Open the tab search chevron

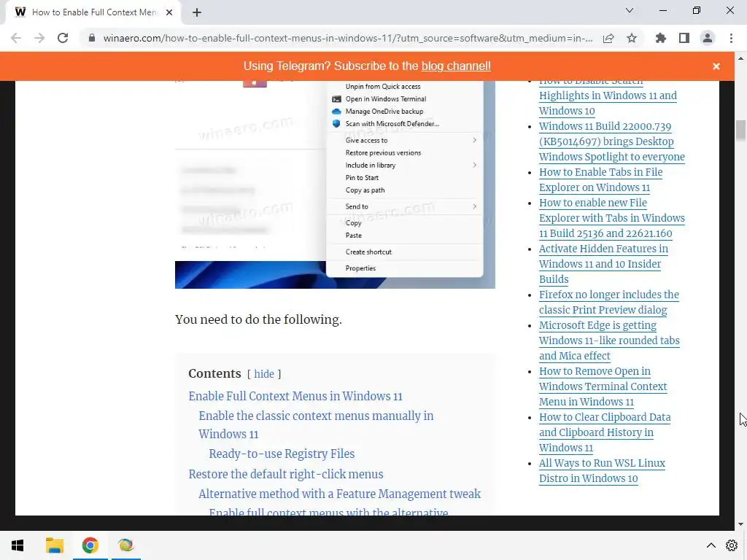click(x=630, y=10)
